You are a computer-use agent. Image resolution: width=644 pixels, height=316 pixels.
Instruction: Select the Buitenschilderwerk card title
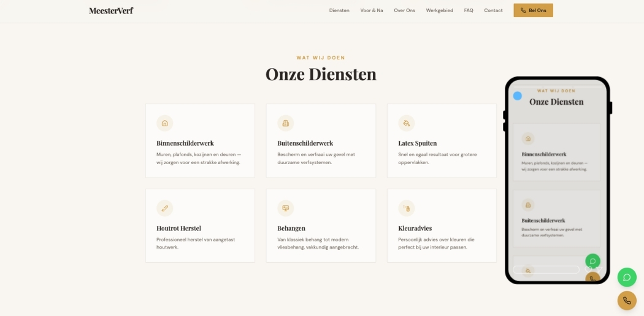coord(305,143)
